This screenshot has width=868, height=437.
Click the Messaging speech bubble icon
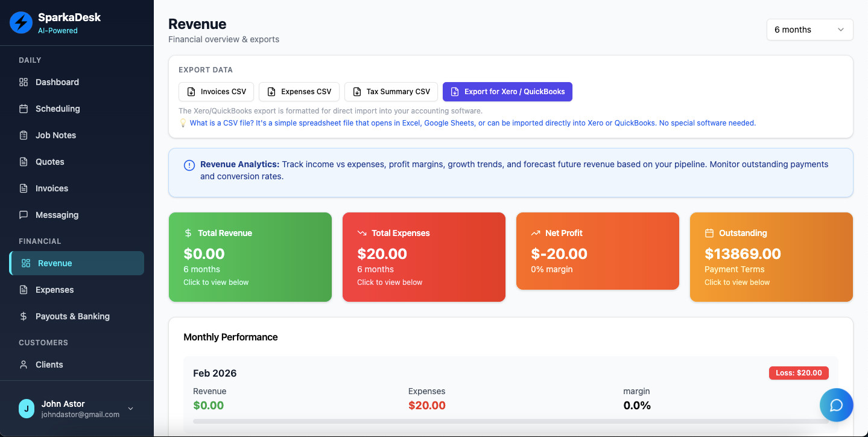coord(24,215)
